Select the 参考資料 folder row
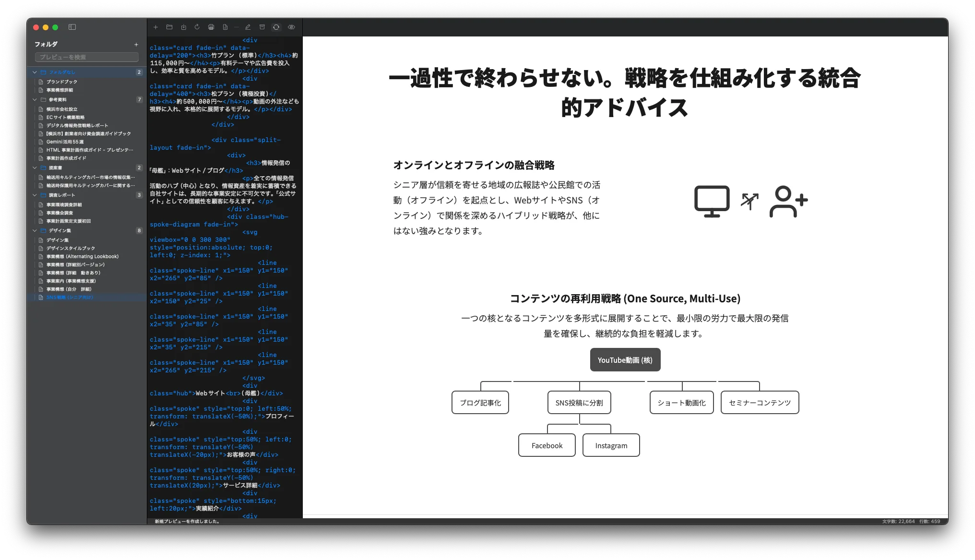The width and height of the screenshot is (975, 560). [87, 100]
